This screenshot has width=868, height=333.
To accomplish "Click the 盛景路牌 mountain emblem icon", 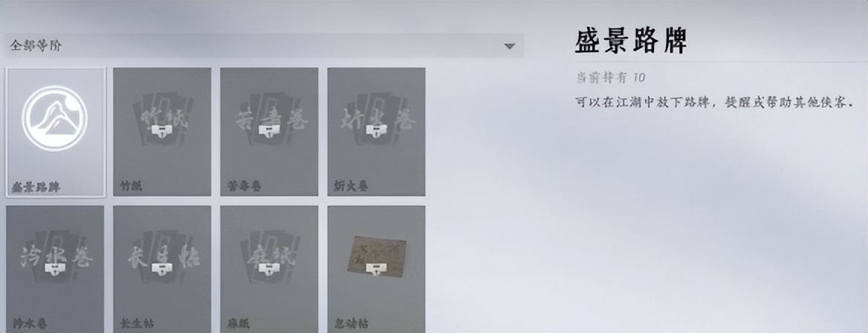I will (55, 117).
